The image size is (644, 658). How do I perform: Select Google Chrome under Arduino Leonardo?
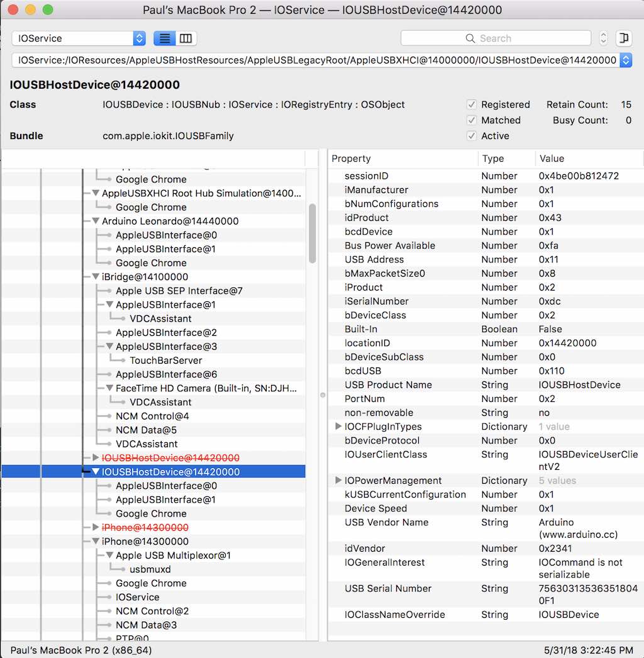click(x=151, y=263)
